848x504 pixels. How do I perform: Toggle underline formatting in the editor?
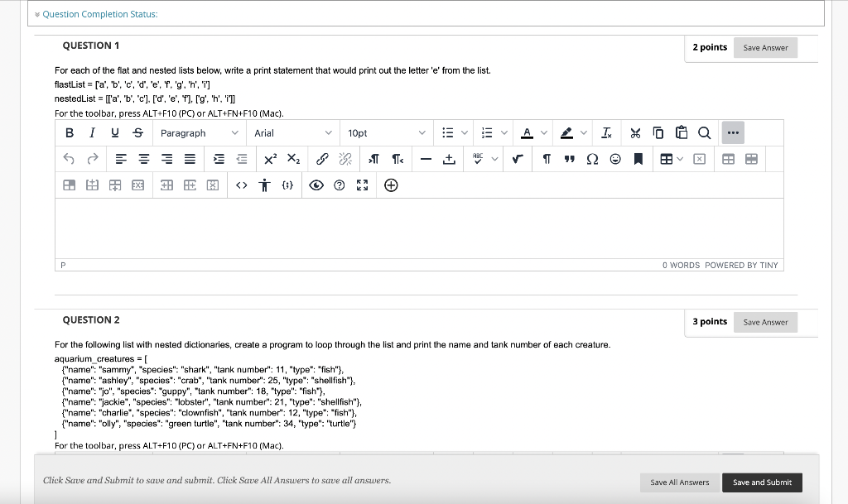114,133
